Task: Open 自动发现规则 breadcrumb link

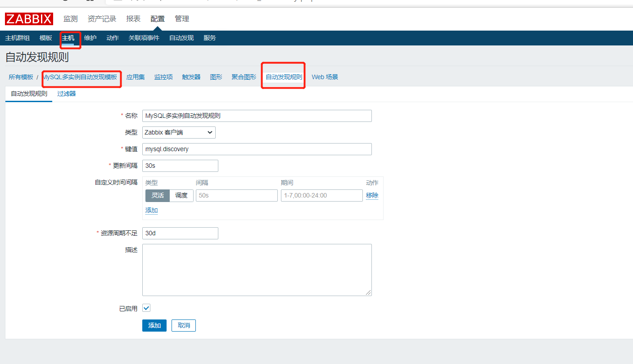Action: click(x=284, y=77)
